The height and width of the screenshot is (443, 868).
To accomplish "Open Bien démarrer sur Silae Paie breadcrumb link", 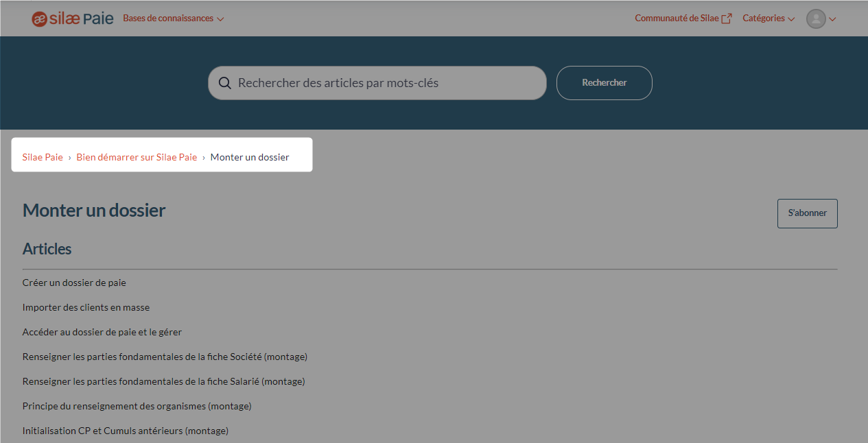I will (137, 156).
